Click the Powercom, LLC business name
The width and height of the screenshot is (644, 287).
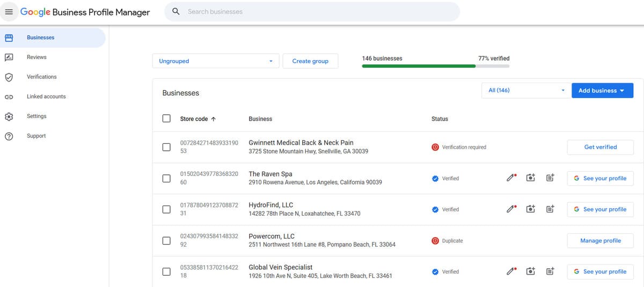click(272, 236)
